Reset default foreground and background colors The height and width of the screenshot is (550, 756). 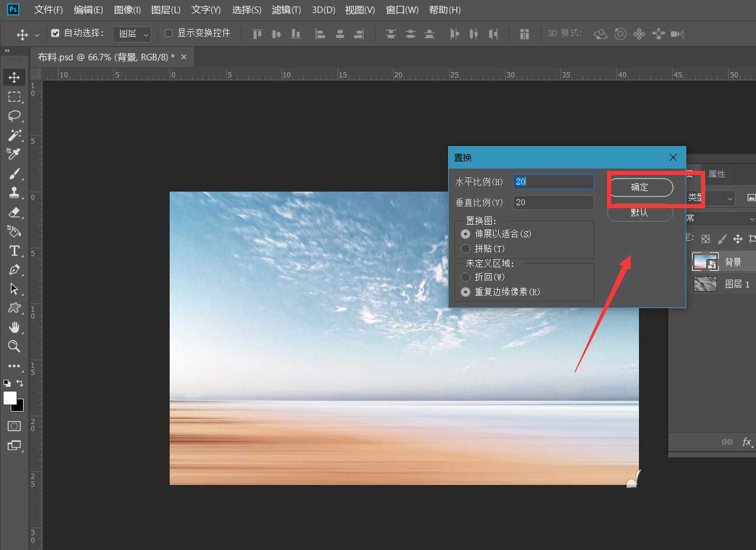tap(7, 383)
